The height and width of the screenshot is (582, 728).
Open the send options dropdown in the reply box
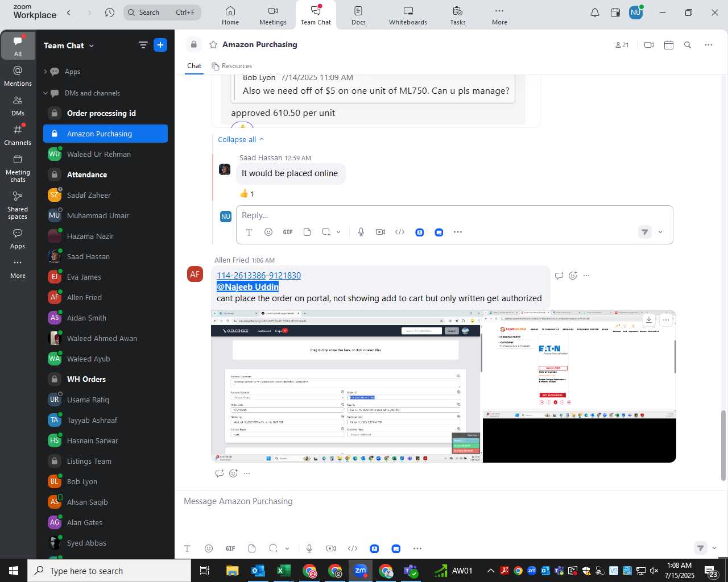660,232
